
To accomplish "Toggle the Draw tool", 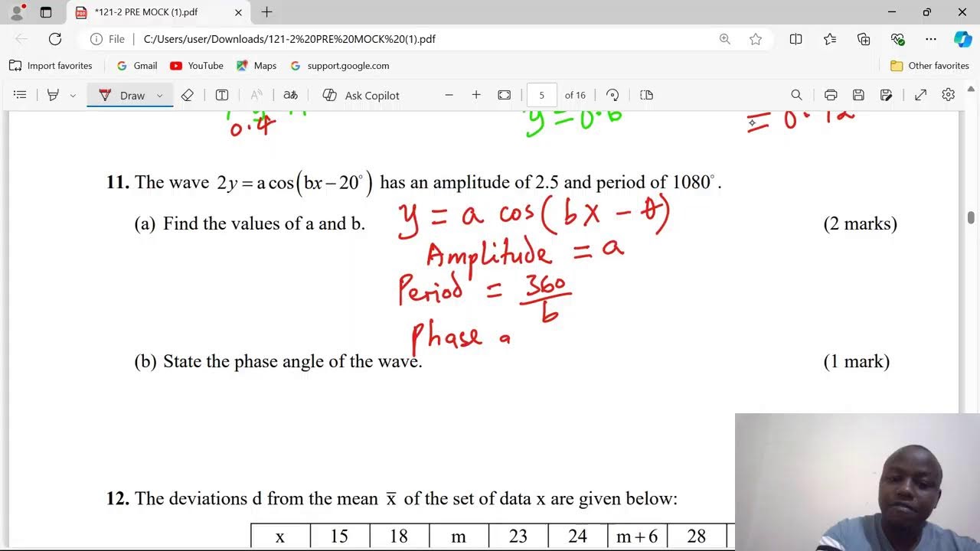I will click(122, 95).
